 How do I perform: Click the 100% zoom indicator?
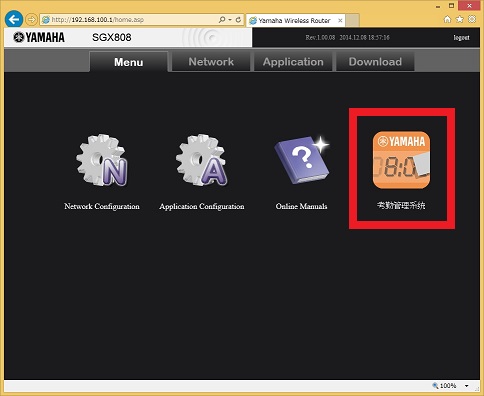(444, 386)
